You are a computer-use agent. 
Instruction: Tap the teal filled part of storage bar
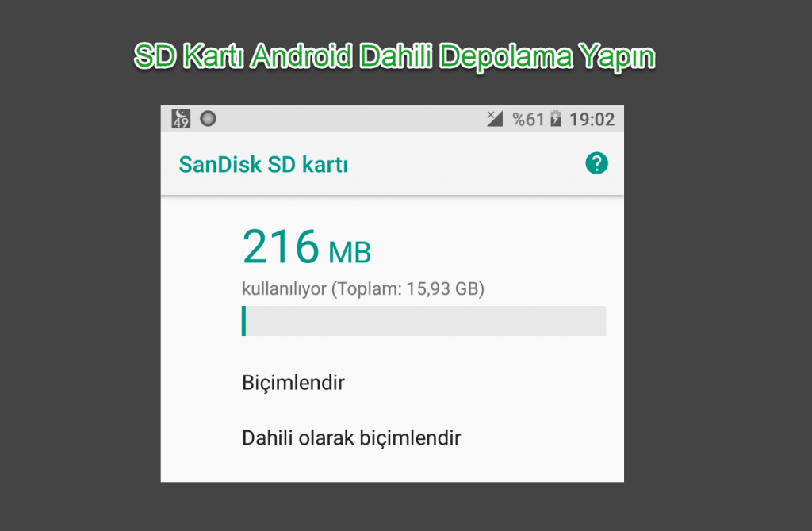click(x=244, y=321)
